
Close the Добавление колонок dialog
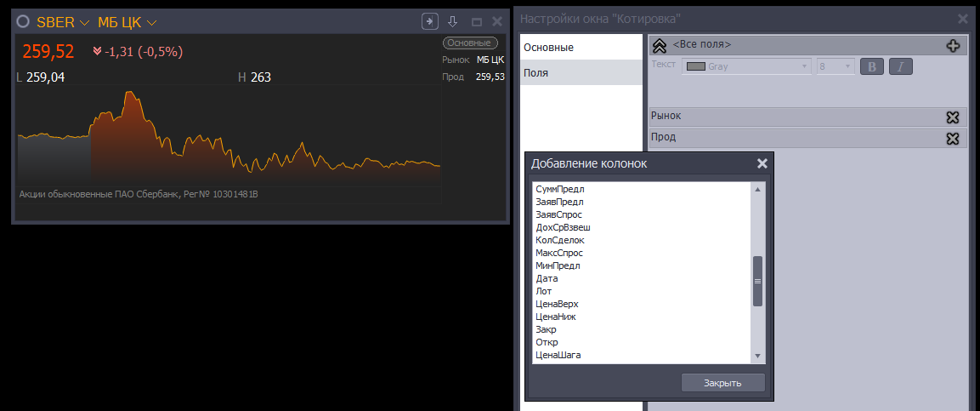762,164
